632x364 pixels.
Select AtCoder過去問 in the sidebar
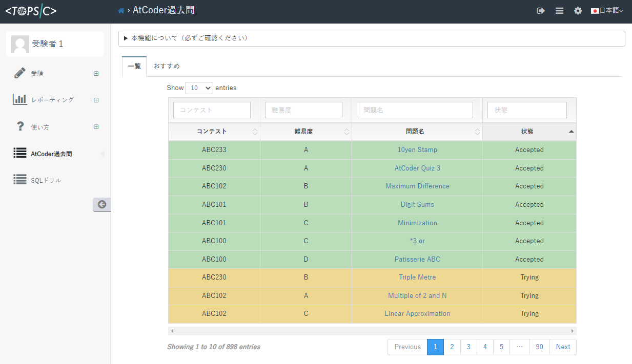pyautogui.click(x=51, y=154)
